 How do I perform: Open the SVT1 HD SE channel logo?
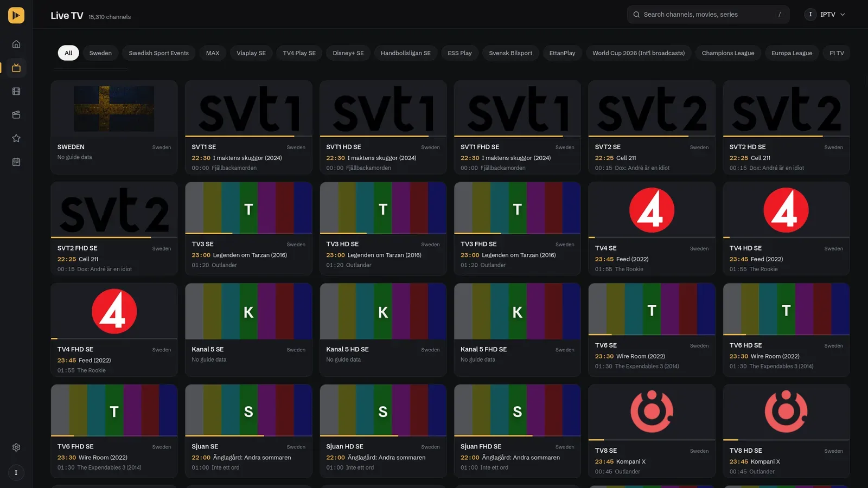click(383, 108)
